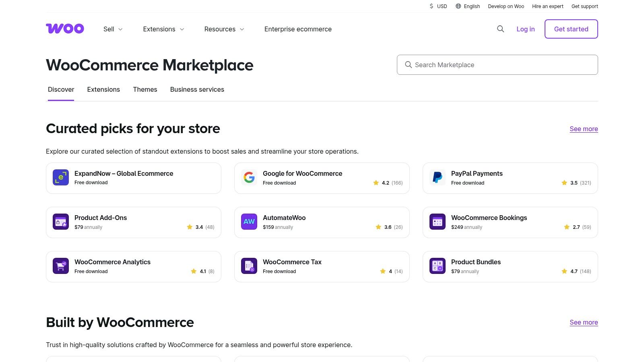Open the WooCommerce Analytics title
644x362 pixels.
(x=112, y=262)
